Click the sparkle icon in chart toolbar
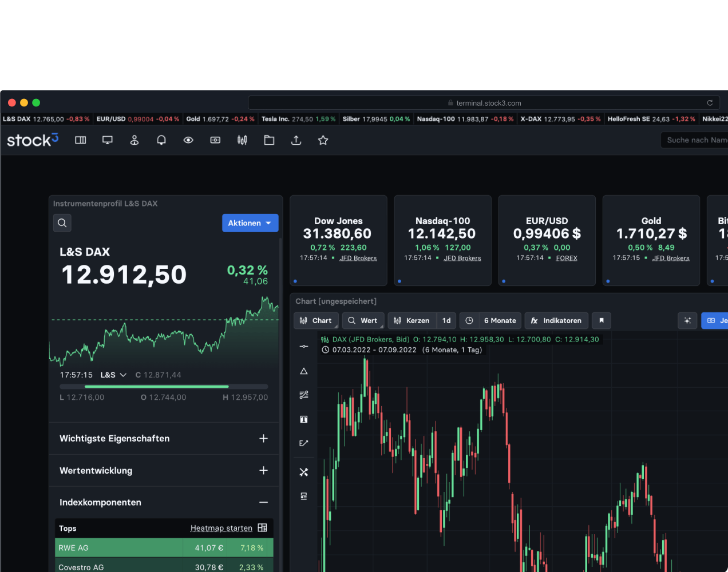This screenshot has height=572, width=728. coord(687,321)
